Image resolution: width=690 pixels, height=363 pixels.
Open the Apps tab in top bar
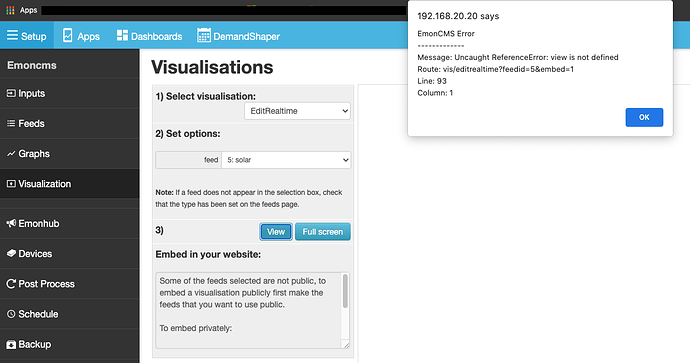pos(81,35)
